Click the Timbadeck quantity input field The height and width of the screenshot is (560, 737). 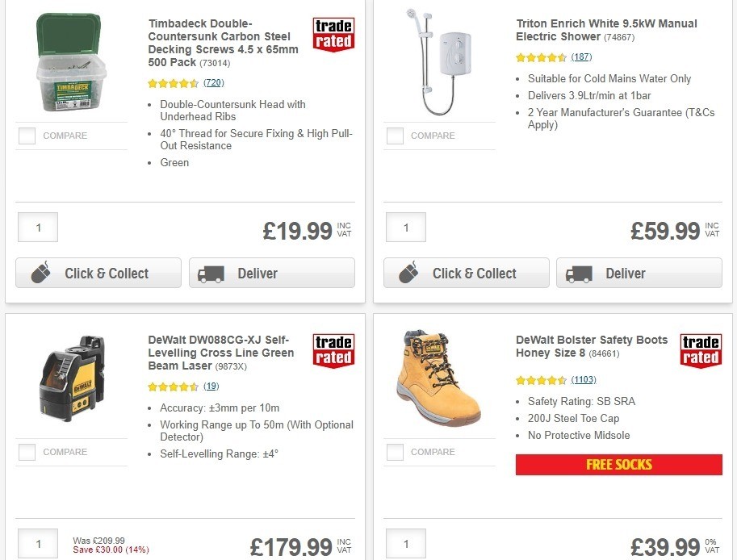[x=37, y=227]
